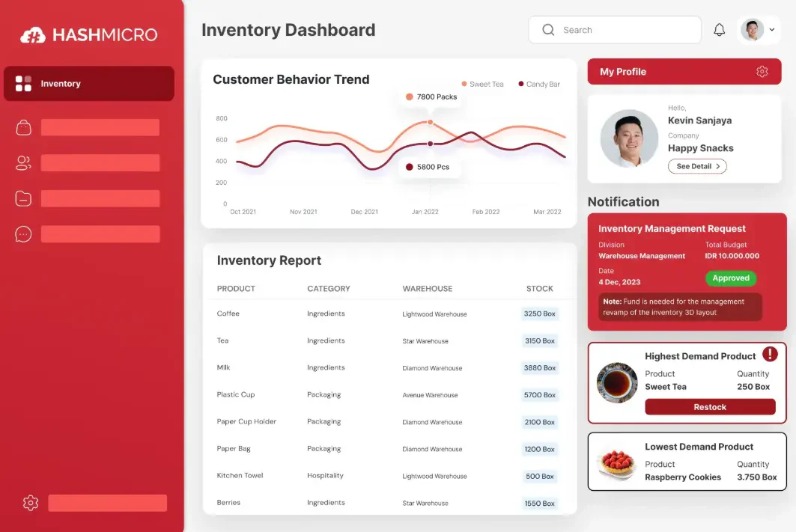Click the Restock button
This screenshot has width=796, height=532.
click(710, 407)
